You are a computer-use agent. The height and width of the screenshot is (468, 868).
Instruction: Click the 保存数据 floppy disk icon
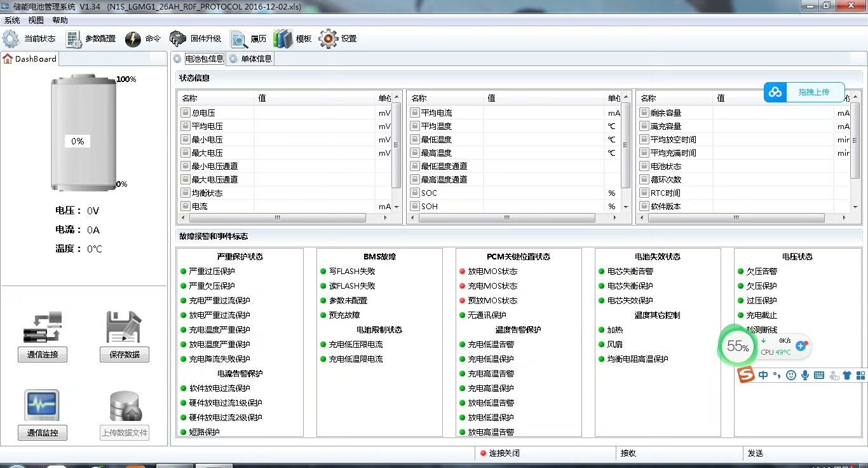coord(124,327)
